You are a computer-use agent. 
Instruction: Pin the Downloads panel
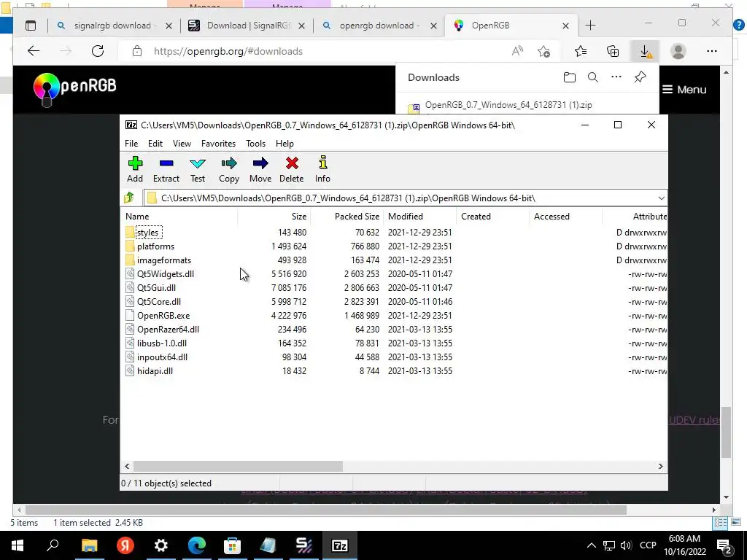pos(640,77)
